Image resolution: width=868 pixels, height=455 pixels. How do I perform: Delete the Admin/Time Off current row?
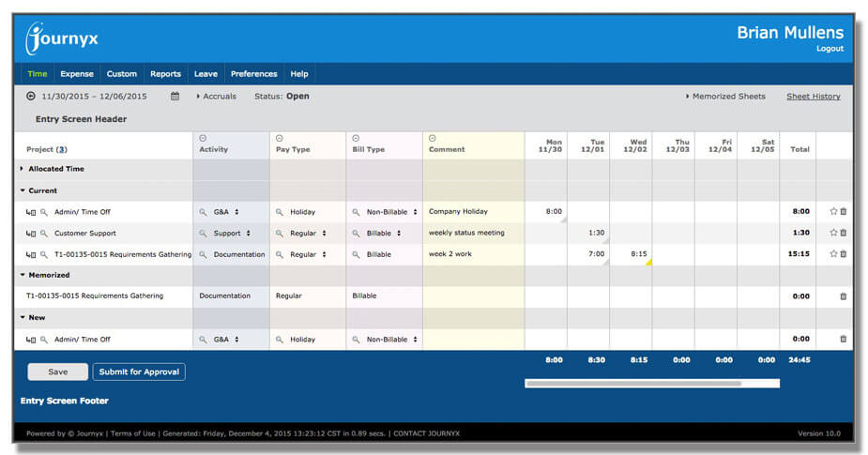point(843,211)
